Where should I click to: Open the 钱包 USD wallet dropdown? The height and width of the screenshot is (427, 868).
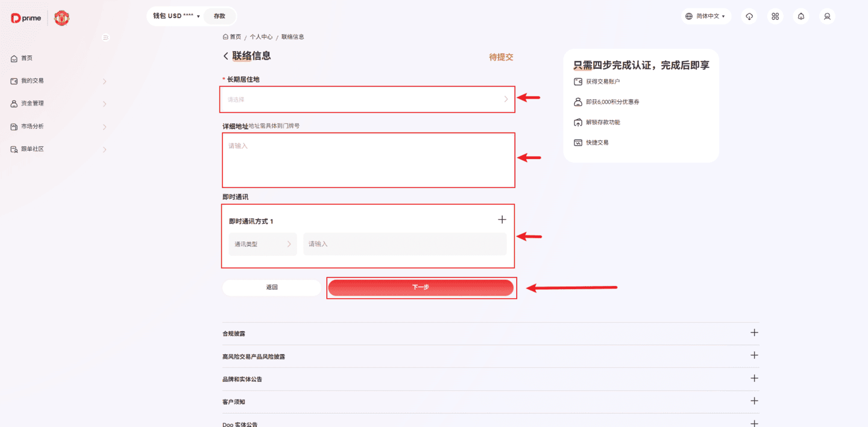(176, 16)
